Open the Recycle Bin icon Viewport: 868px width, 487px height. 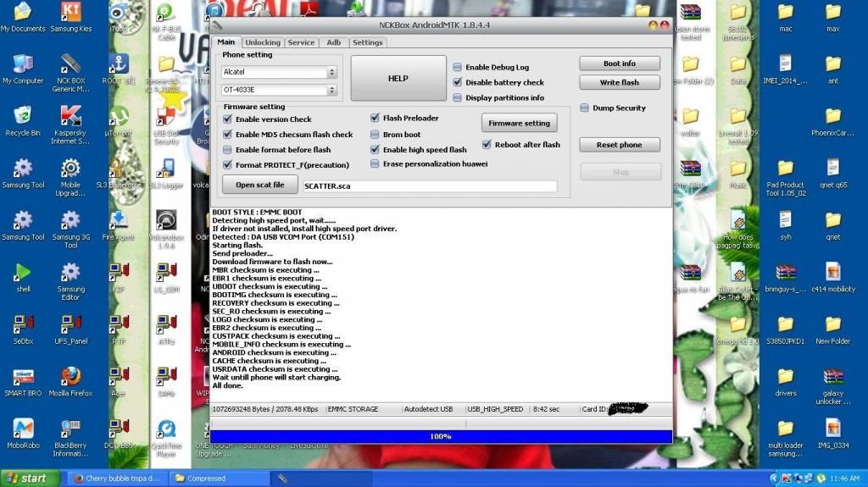(23, 118)
